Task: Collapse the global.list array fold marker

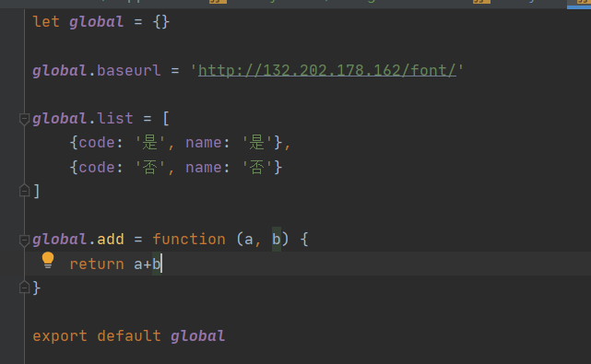Action: pyautogui.click(x=24, y=120)
